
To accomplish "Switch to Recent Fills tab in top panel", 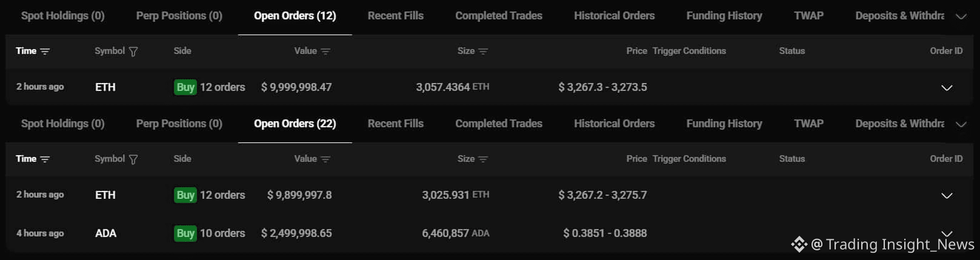I will click(x=395, y=16).
